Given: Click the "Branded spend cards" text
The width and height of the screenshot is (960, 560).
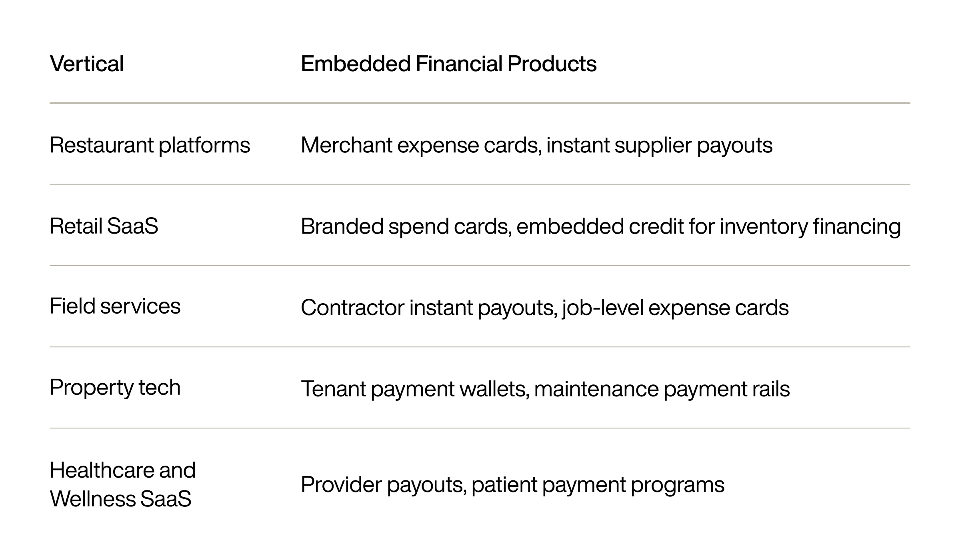Looking at the screenshot, I should 406,226.
